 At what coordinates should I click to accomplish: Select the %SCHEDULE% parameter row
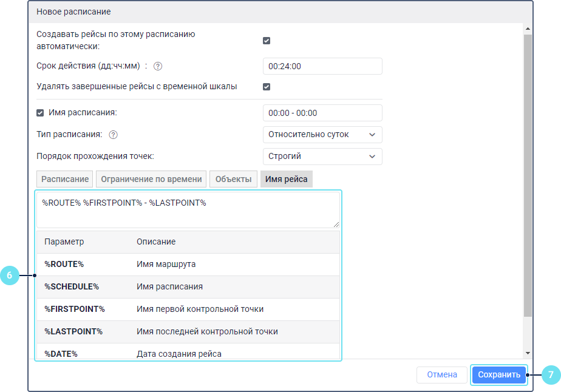pos(188,286)
